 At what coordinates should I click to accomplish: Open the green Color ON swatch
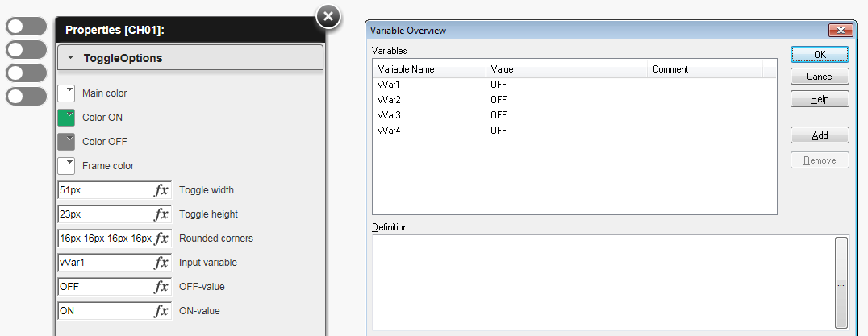point(66,118)
